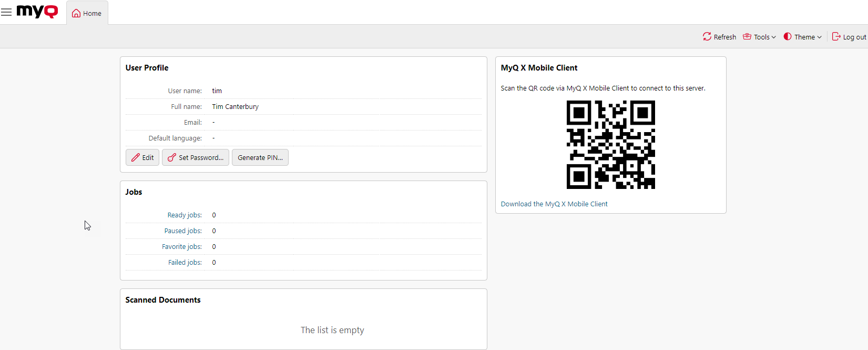
Task: Expand the Theme dropdown arrow
Action: pyautogui.click(x=819, y=37)
